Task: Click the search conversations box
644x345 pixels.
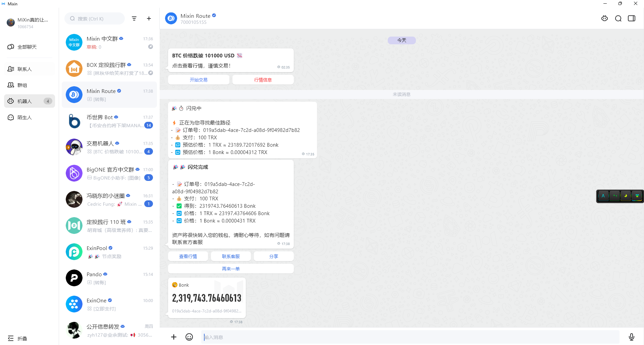Action: click(x=95, y=19)
